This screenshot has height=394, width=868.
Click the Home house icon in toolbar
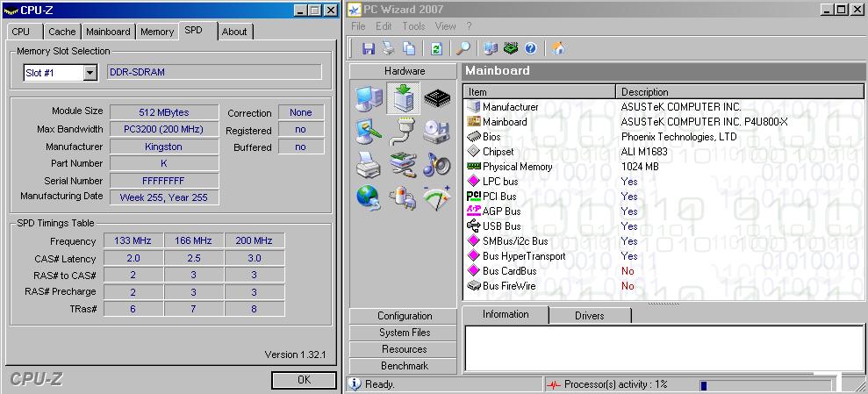coord(557,48)
